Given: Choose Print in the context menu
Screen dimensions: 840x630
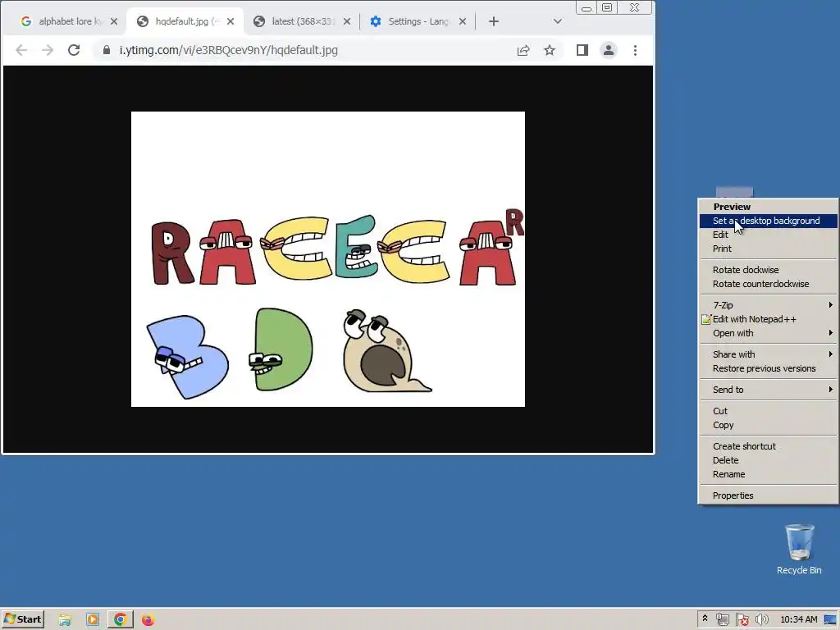Looking at the screenshot, I should [768, 249].
